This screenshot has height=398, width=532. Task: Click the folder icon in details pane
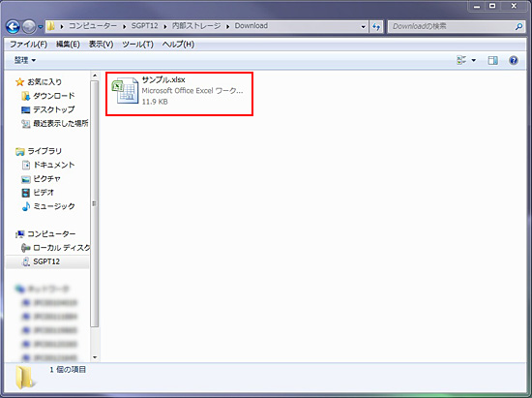tap(25, 378)
